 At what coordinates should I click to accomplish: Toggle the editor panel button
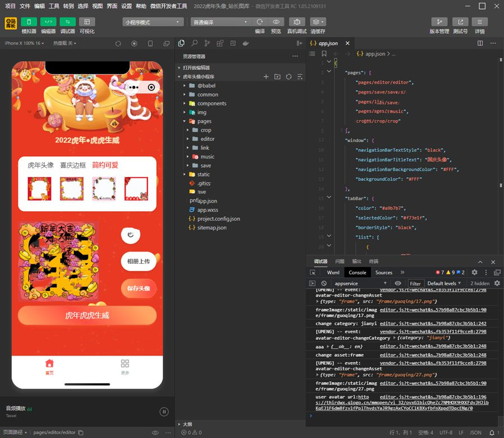coord(48,21)
